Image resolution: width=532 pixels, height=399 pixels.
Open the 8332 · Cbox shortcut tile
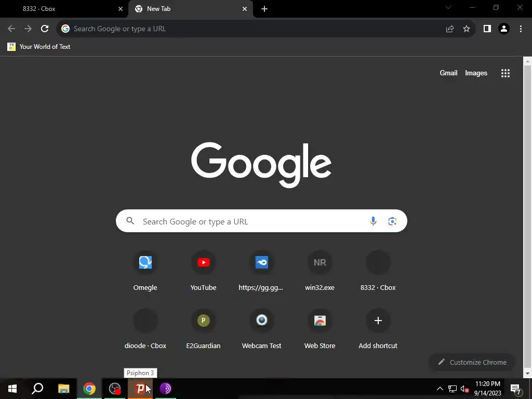[x=378, y=271]
